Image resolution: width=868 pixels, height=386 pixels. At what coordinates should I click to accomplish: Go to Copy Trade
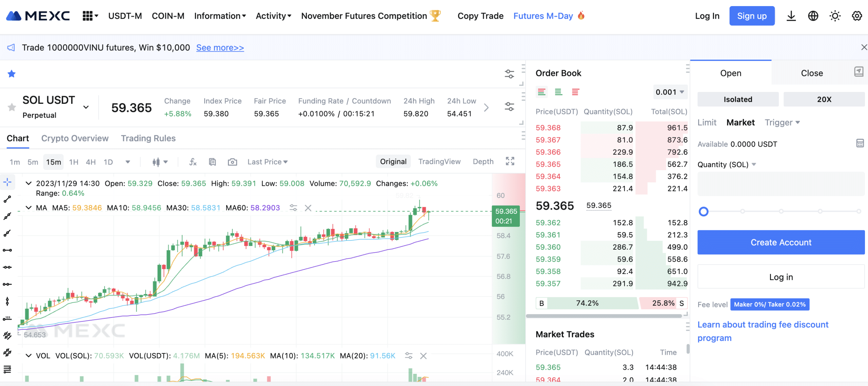point(480,16)
